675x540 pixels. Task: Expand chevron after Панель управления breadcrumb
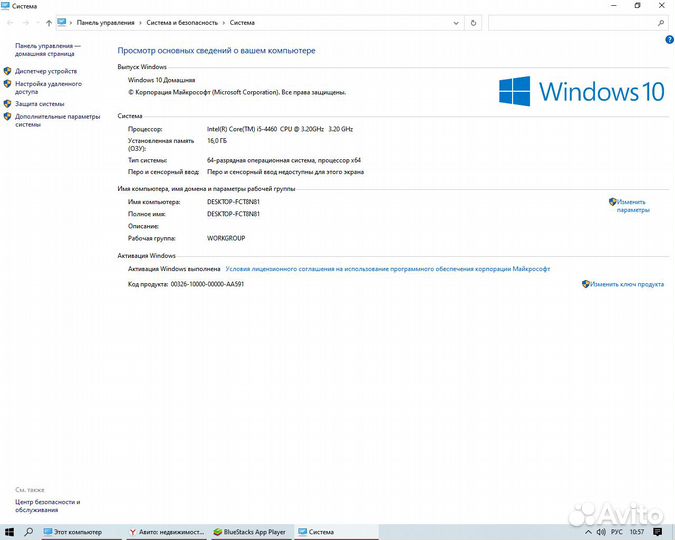click(140, 23)
